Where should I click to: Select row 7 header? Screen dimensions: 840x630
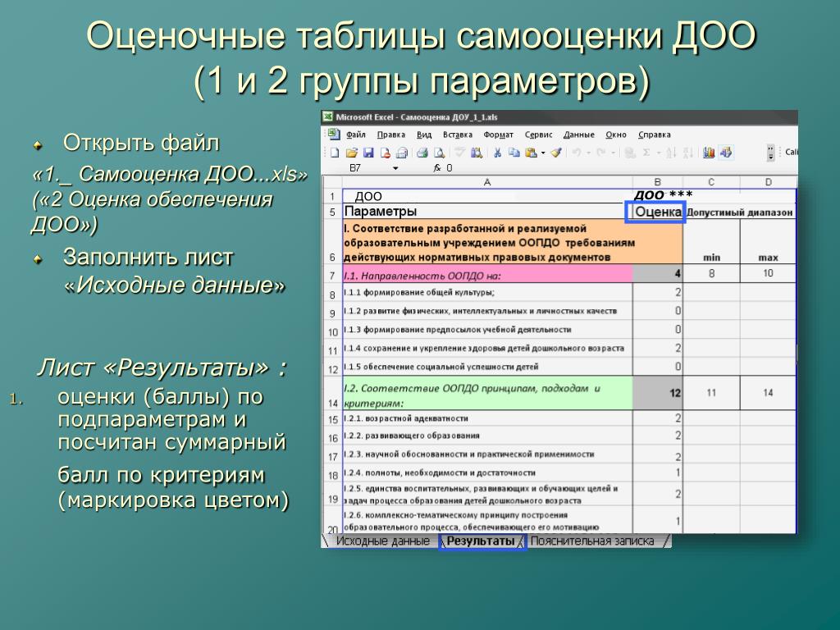coord(332,276)
